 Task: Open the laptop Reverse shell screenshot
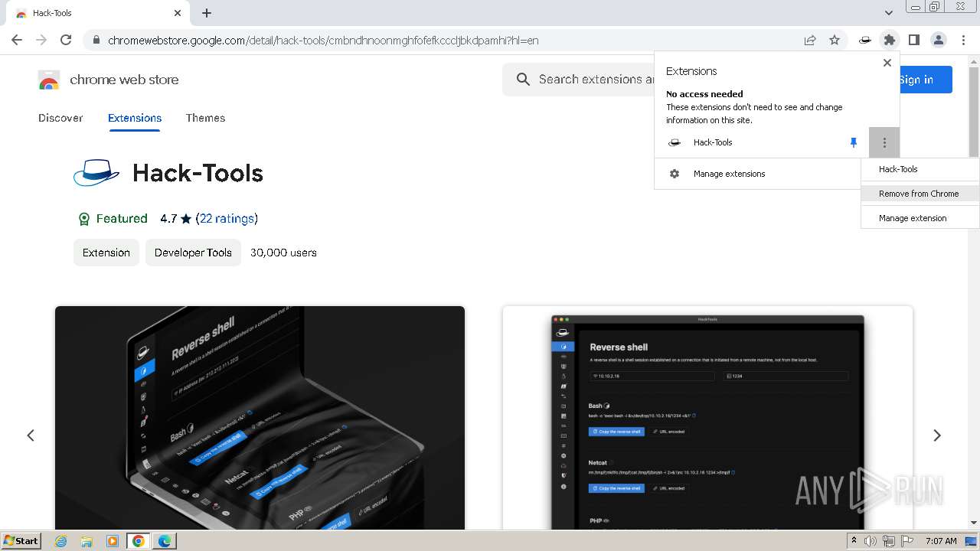(260, 418)
